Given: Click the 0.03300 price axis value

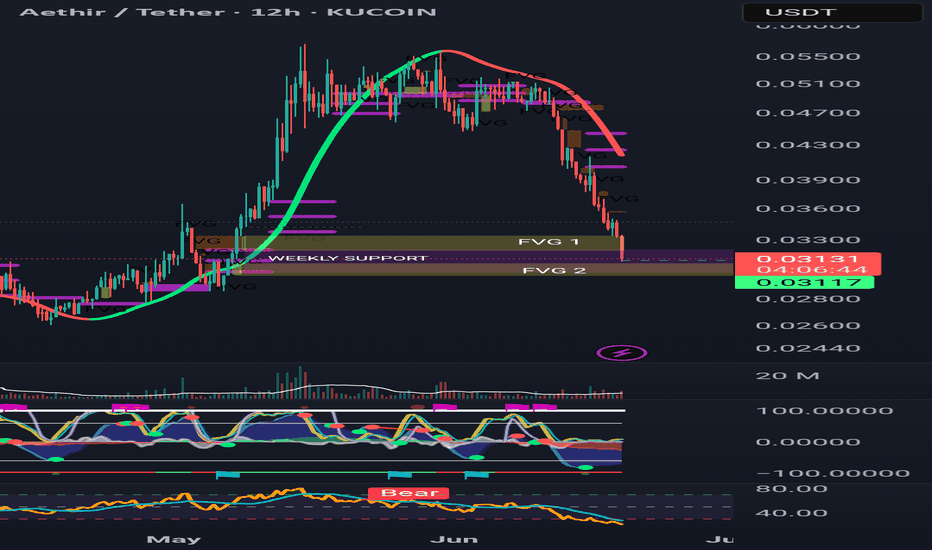Looking at the screenshot, I should click(x=808, y=240).
